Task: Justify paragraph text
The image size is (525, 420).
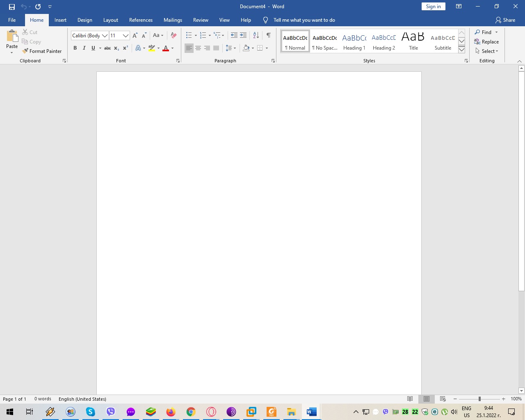Action: [x=216, y=48]
